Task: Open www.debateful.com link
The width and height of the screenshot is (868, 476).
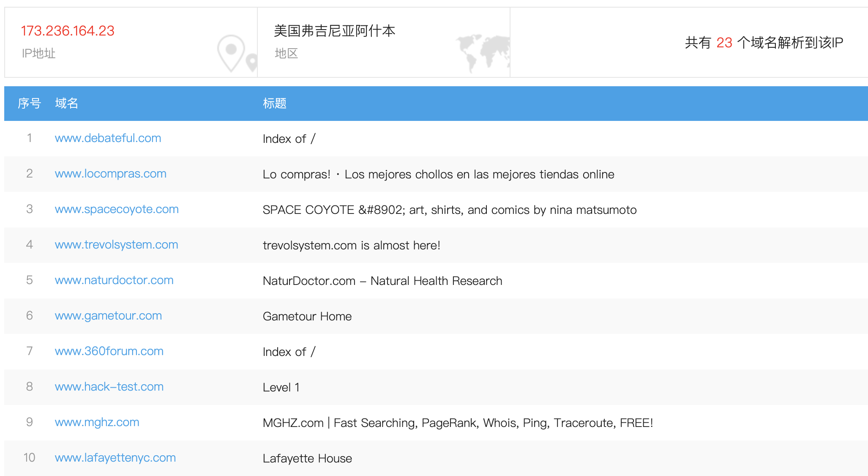Action: point(108,138)
